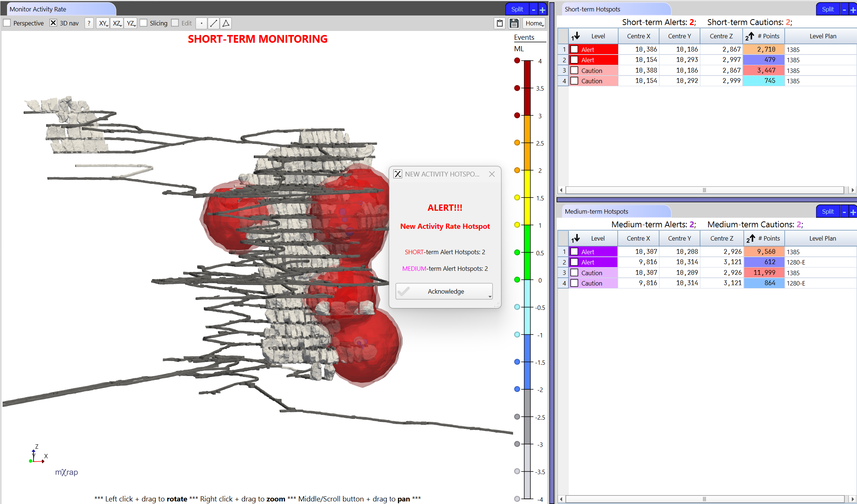Viewport: 857px width, 504px height.
Task: Click minus icon in Short-term Hotspots panel
Action: coord(844,10)
